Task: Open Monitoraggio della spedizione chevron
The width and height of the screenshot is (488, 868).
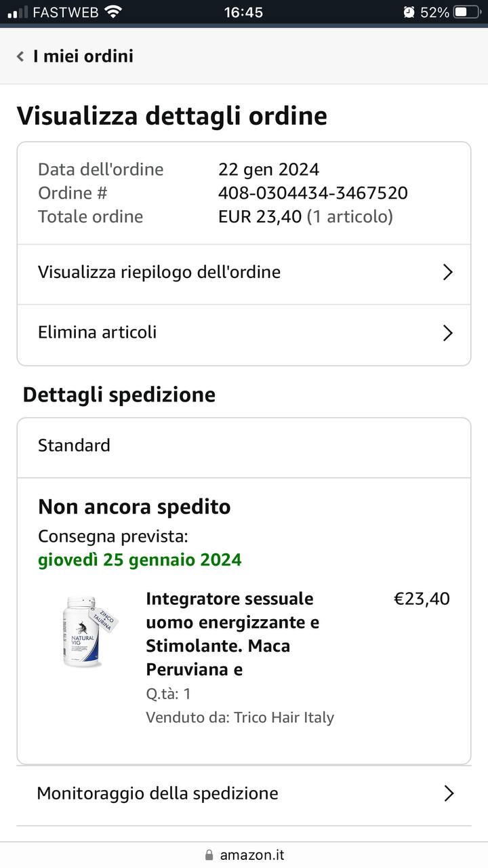Action: point(448,793)
